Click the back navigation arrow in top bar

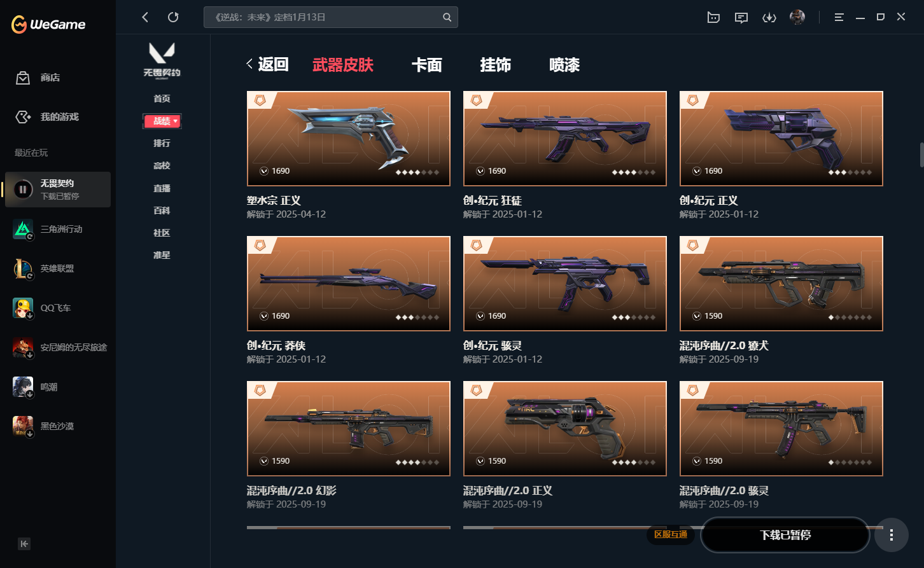coord(145,17)
